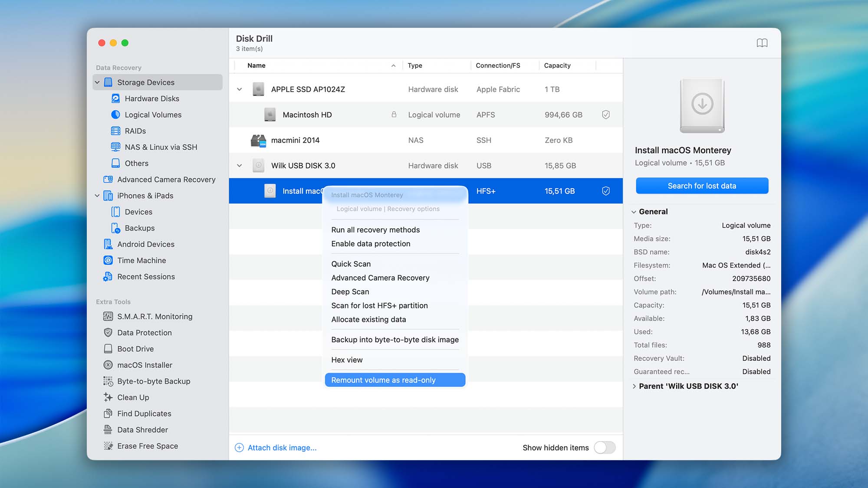This screenshot has width=868, height=488.
Task: Open Find Duplicates tool
Action: 144,414
